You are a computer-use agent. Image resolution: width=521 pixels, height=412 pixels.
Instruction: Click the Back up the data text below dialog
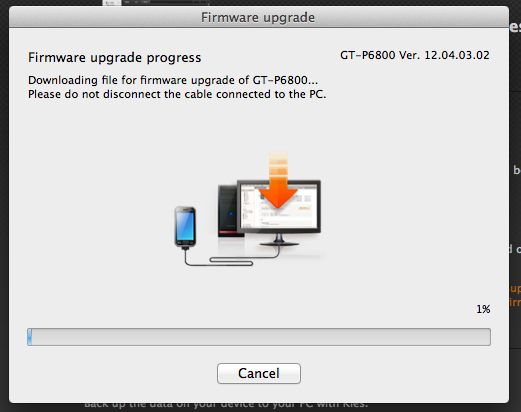[x=226, y=406]
